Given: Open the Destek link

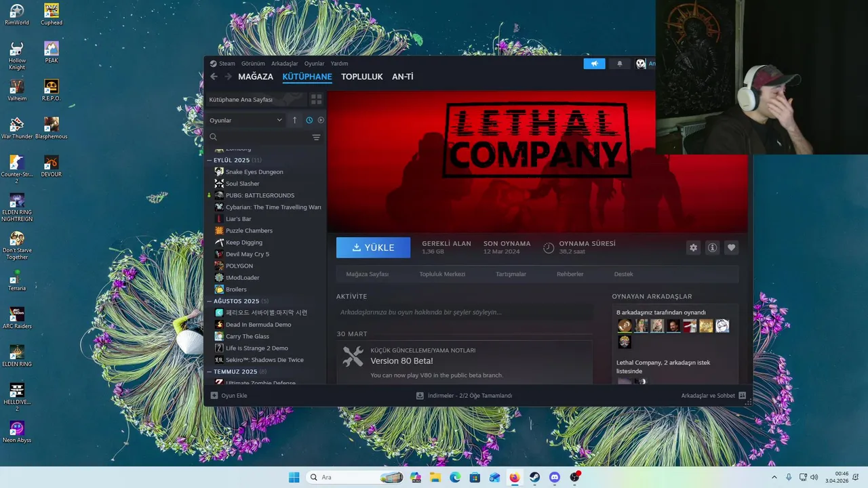Looking at the screenshot, I should click(x=623, y=274).
